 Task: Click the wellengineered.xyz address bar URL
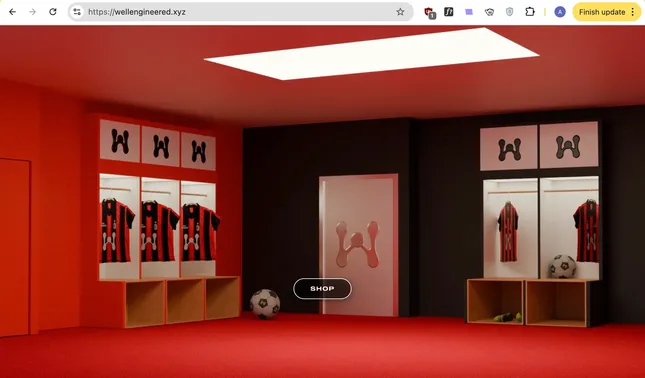(x=137, y=12)
